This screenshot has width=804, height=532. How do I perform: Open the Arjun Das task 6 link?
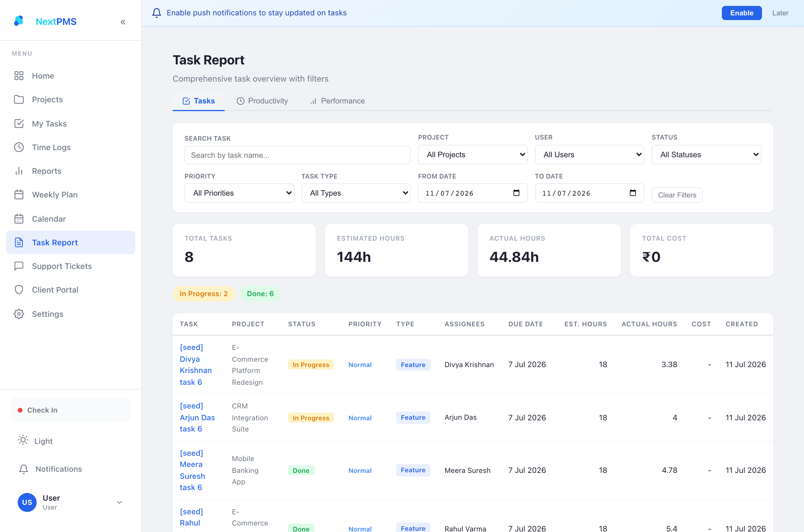[x=197, y=417]
